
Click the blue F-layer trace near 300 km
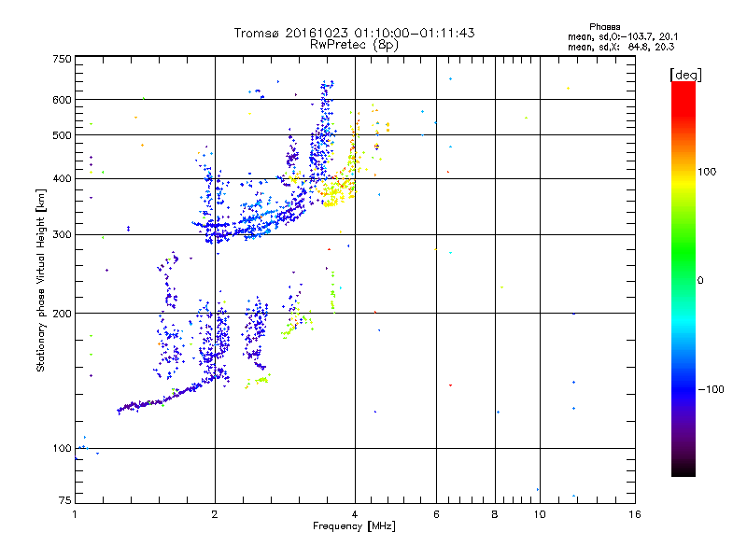247,224
